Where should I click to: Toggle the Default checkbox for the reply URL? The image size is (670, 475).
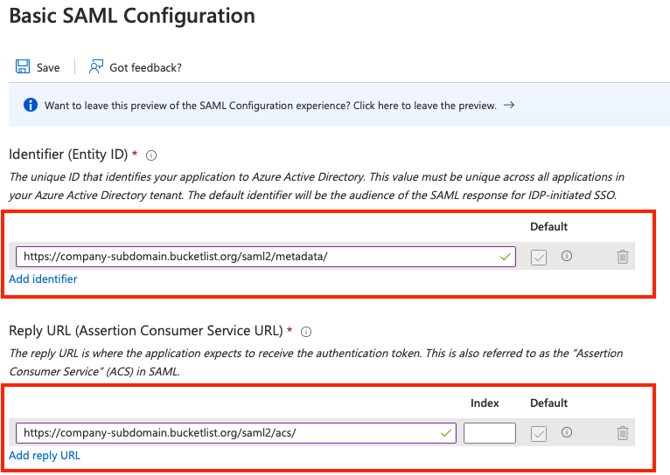[540, 433]
